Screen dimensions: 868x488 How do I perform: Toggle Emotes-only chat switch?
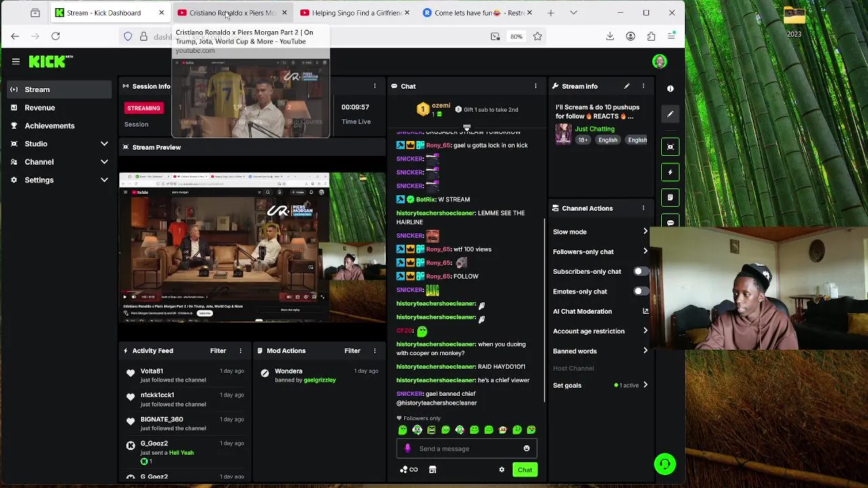pos(641,291)
